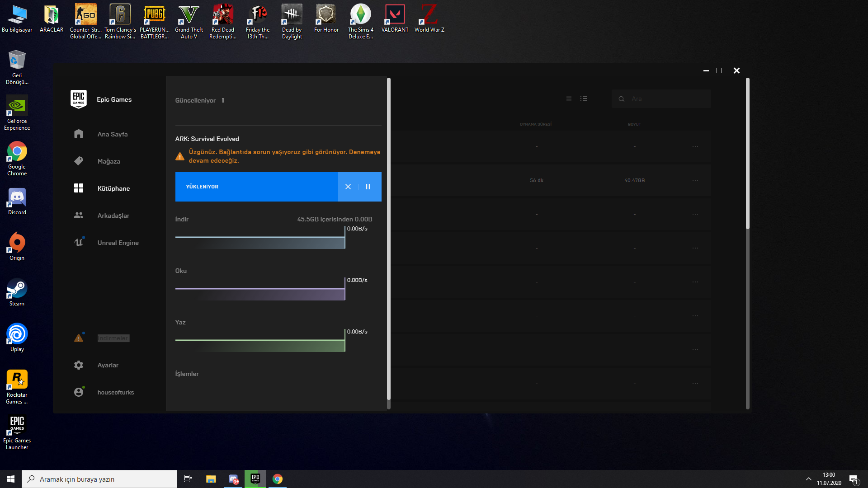Click İndirmeler downloads warning icon
The height and width of the screenshot is (488, 868).
pos(79,338)
